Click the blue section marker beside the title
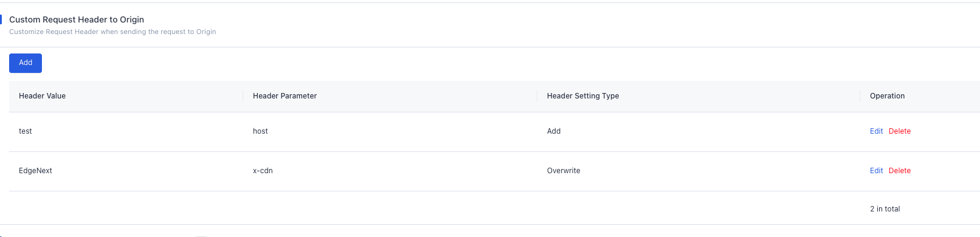Screen dimensions: 980x237 click(1, 19)
